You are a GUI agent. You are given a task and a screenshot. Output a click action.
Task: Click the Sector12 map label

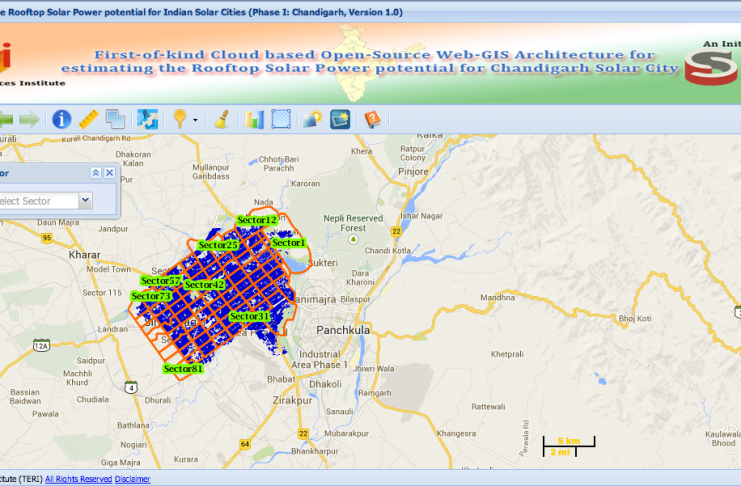point(257,220)
